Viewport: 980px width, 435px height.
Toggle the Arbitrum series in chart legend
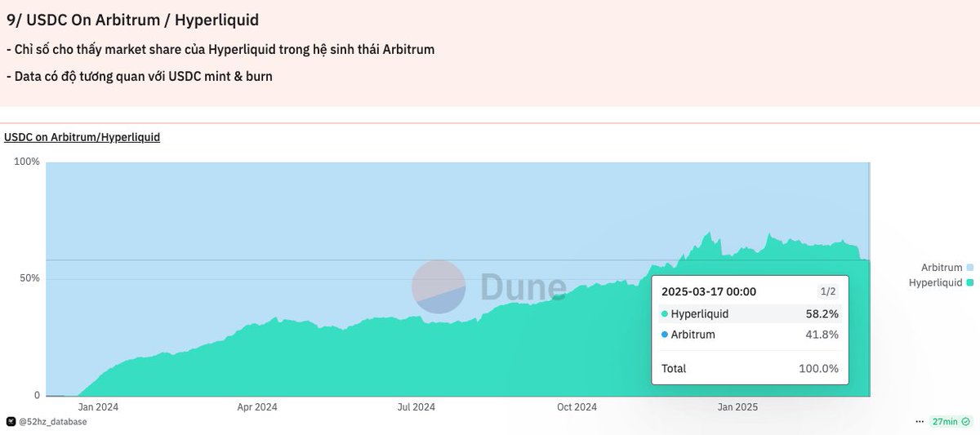[x=942, y=267]
